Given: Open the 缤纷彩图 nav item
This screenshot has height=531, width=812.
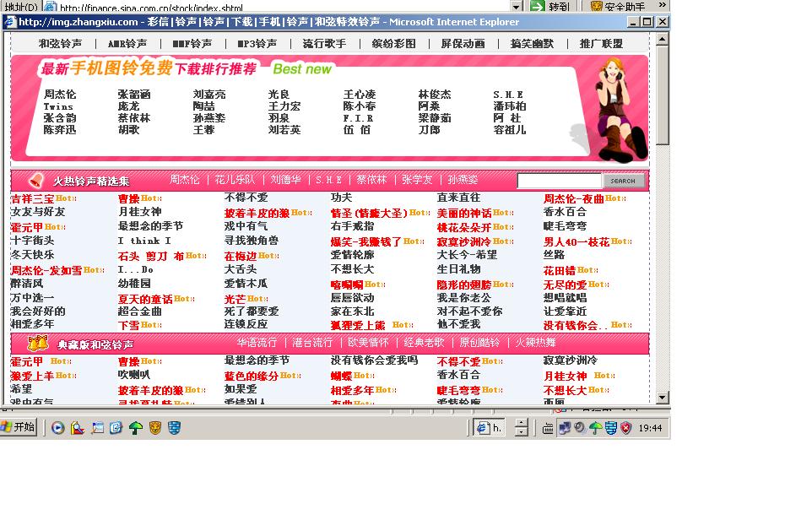Looking at the screenshot, I should click(x=394, y=44).
